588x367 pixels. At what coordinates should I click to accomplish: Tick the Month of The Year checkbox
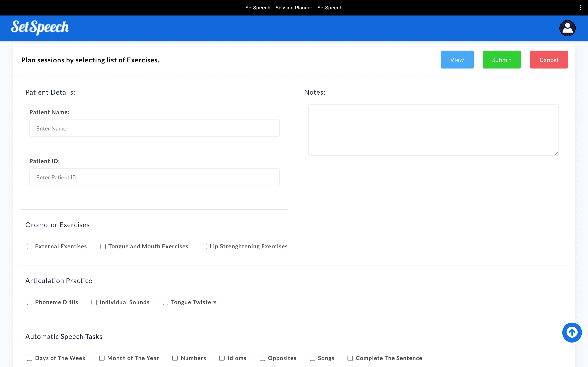click(102, 358)
